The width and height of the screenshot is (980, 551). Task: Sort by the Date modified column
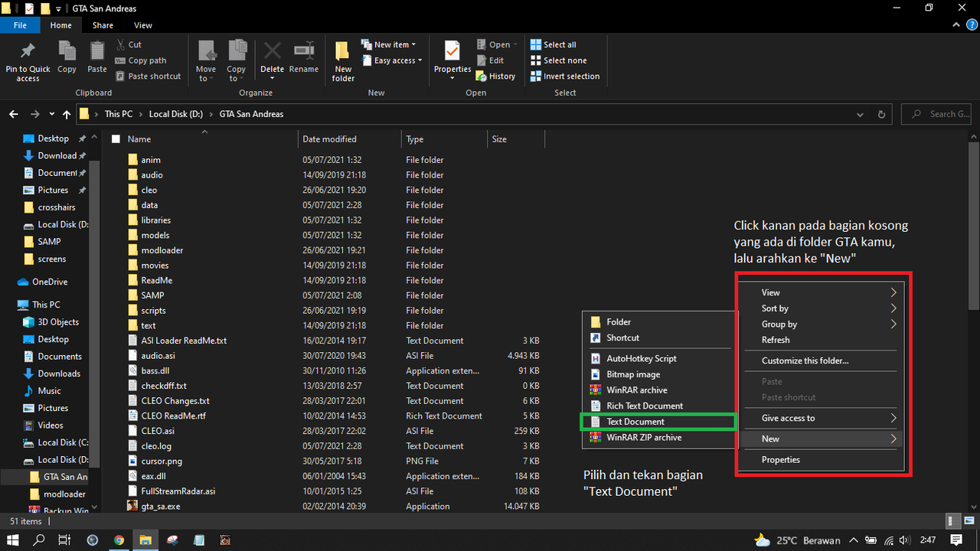pyautogui.click(x=349, y=139)
